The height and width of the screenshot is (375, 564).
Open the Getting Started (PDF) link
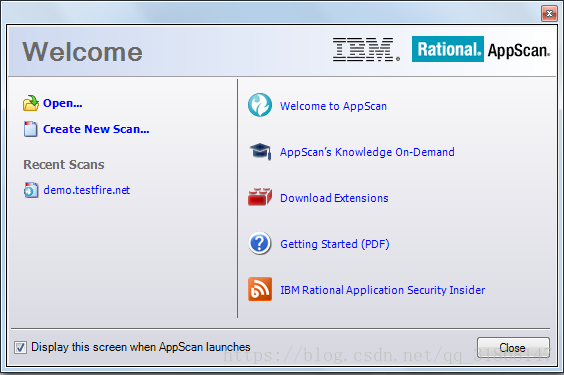pos(335,244)
